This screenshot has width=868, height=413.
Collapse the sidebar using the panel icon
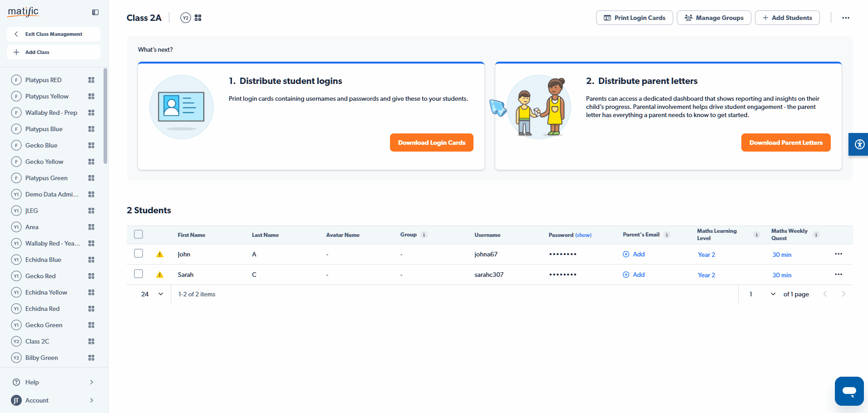tap(95, 12)
